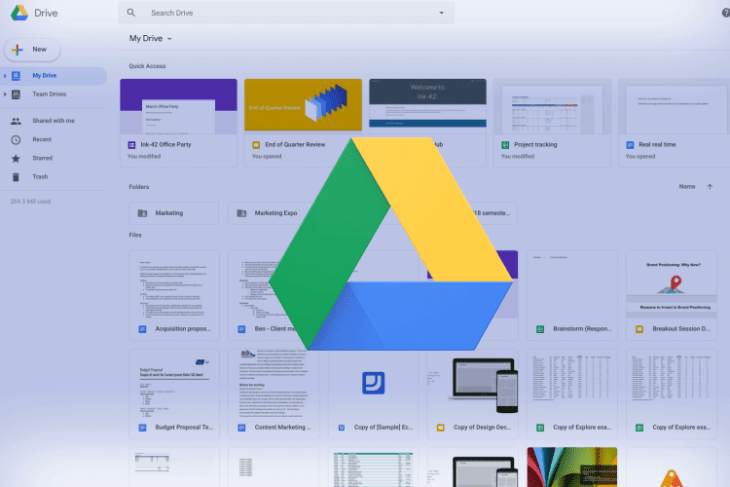The width and height of the screenshot is (730, 487).
Task: Open Ink-42 Office Party quick access card
Action: tap(178, 123)
